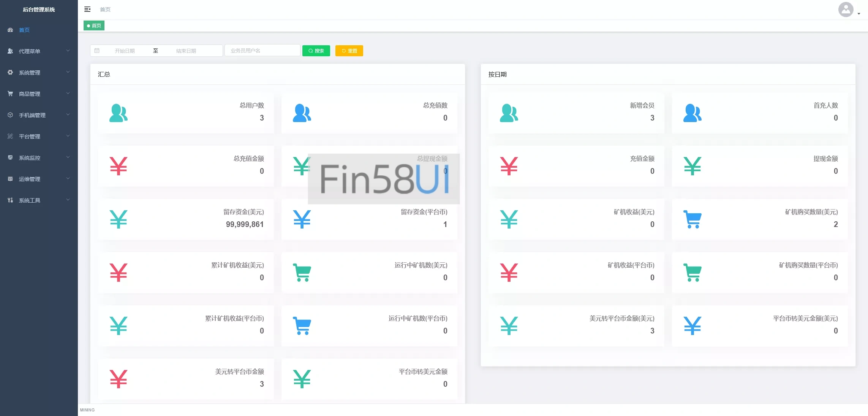Click the calendar icon in date range
The height and width of the screenshot is (416, 868).
click(97, 51)
